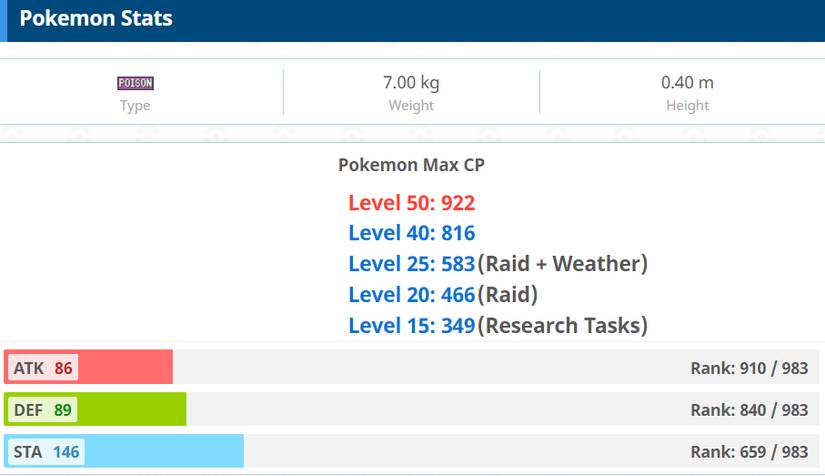Click the ATK 86 label chip
This screenshot has height=476, width=825.
point(43,368)
